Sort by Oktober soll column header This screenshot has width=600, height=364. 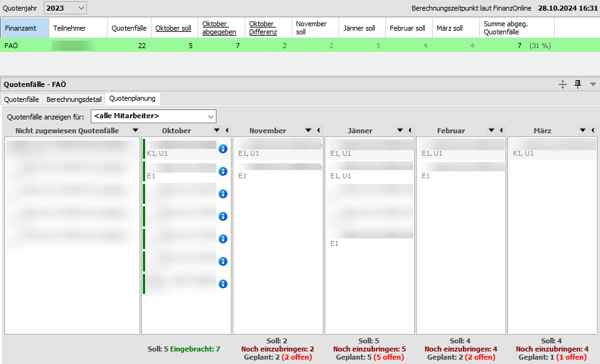click(173, 28)
